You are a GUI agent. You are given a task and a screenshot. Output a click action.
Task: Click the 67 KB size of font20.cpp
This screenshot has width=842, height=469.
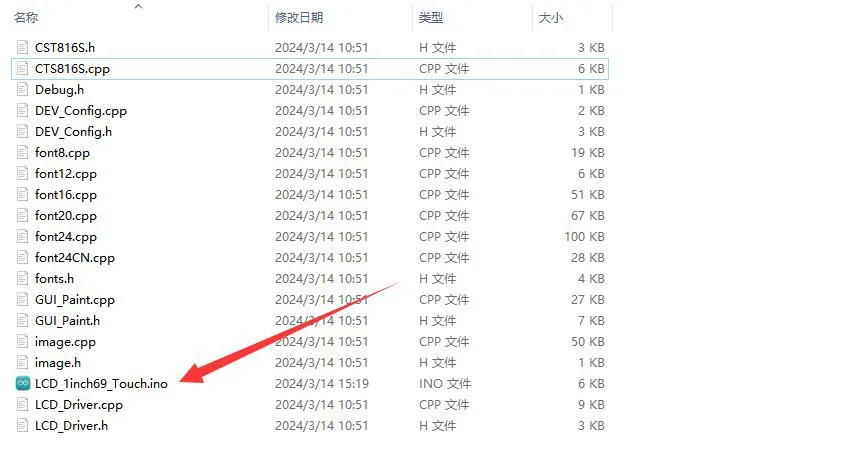[x=588, y=215]
